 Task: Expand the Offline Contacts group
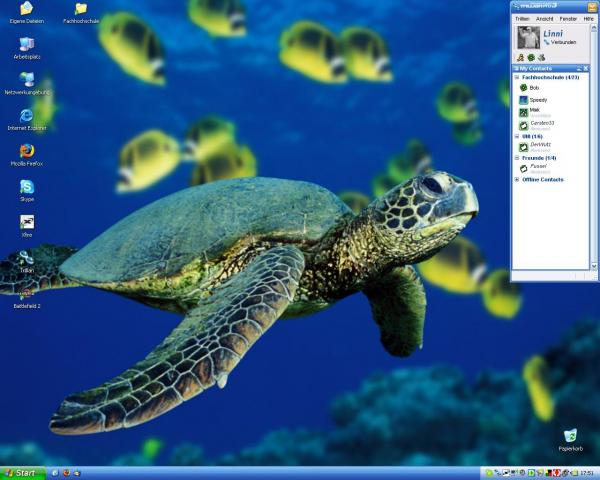click(517, 180)
